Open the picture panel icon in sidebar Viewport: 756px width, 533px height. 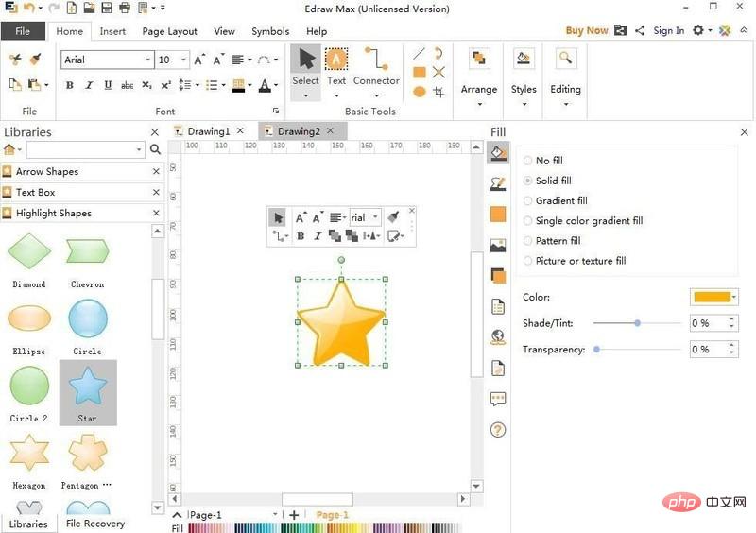(x=498, y=245)
